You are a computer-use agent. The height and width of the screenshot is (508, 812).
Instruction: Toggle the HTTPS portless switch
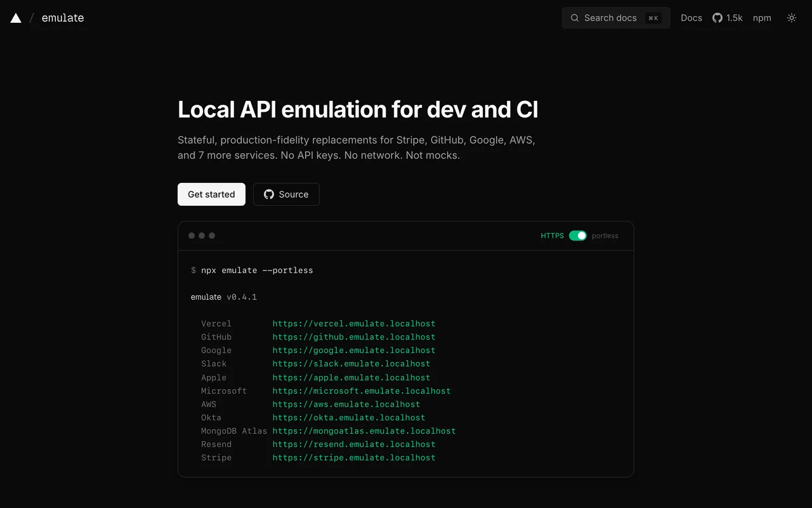point(578,236)
